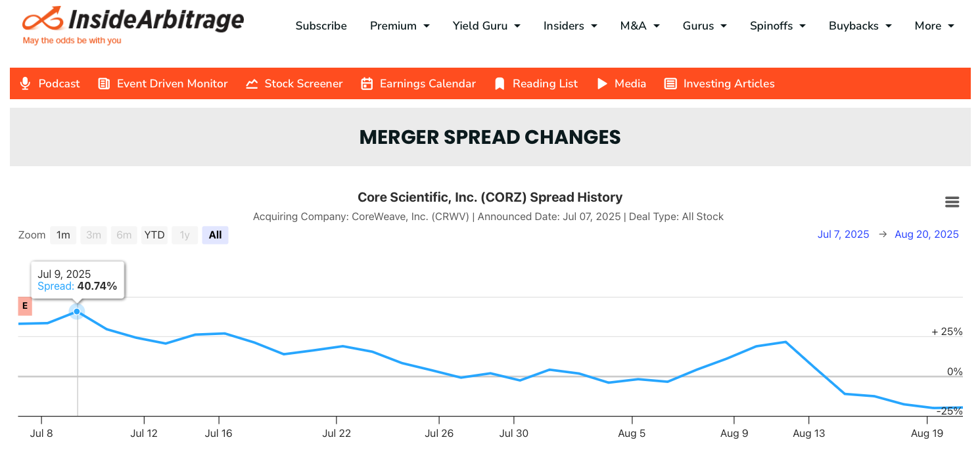Open the Investing Articles list icon
Image resolution: width=980 pixels, height=452 pixels.
(670, 83)
